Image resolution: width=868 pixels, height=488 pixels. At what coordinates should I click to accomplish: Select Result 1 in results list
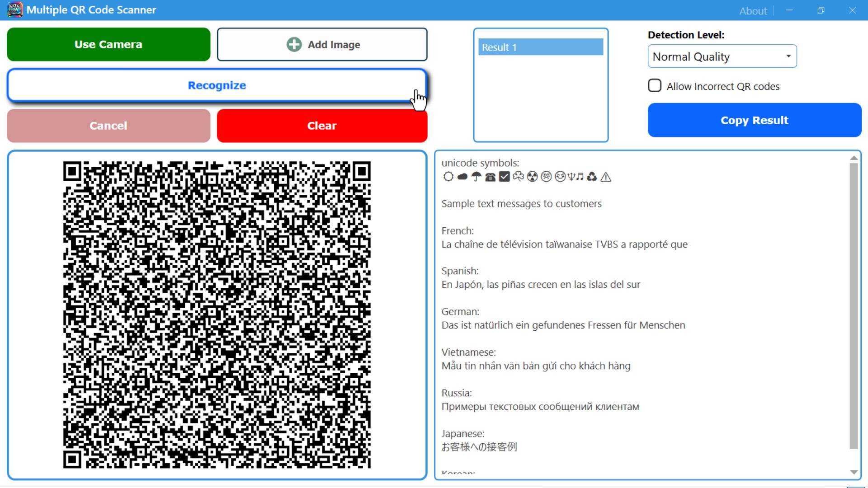click(x=540, y=47)
